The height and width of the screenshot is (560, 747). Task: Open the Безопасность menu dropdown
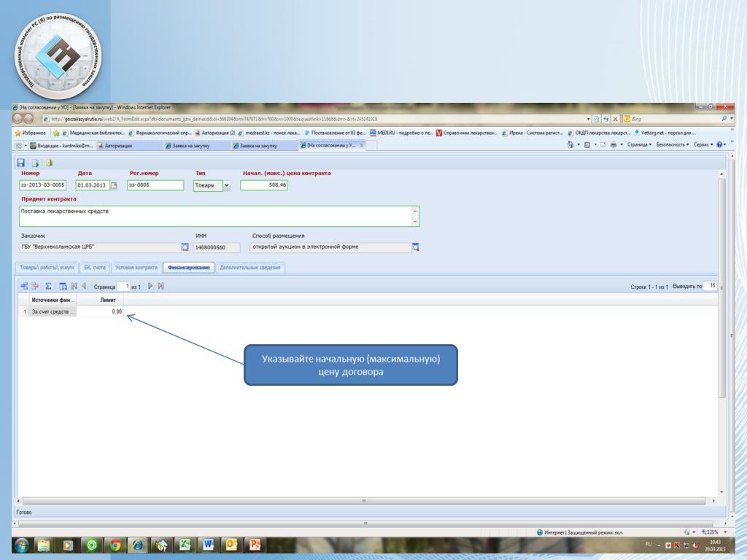[673, 145]
